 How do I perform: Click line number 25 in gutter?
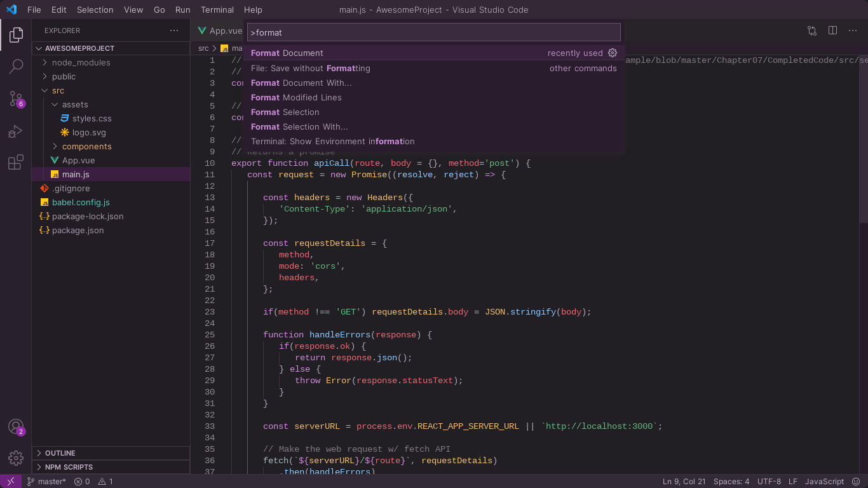coord(210,335)
